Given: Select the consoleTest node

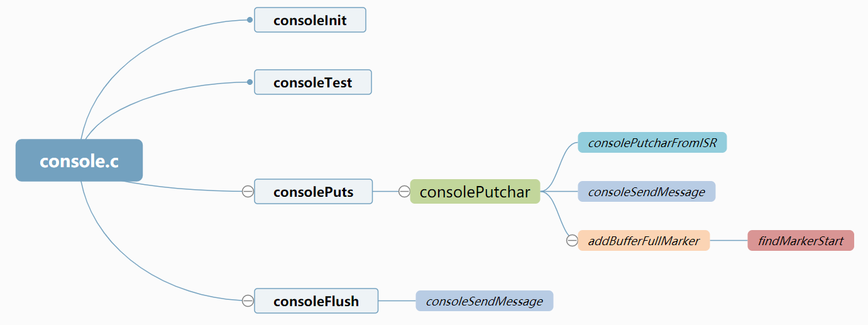Looking at the screenshot, I should 312,82.
